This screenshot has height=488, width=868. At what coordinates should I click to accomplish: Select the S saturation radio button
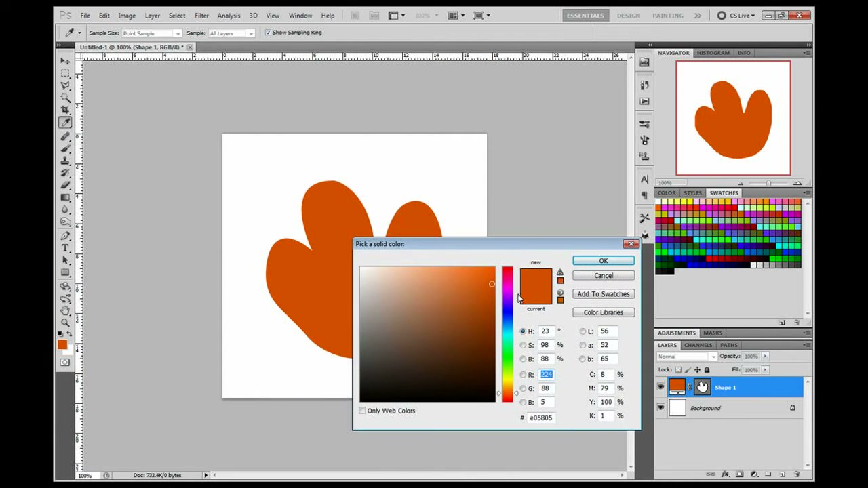coord(523,345)
